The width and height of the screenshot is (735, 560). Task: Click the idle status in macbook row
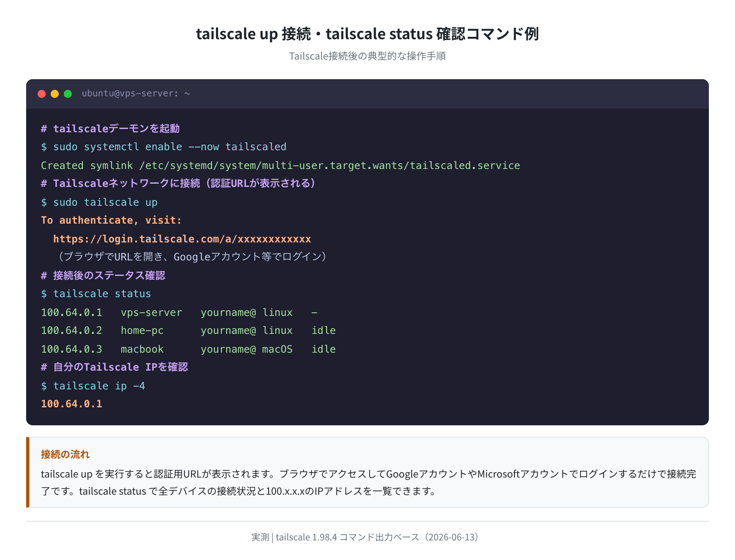pos(324,349)
